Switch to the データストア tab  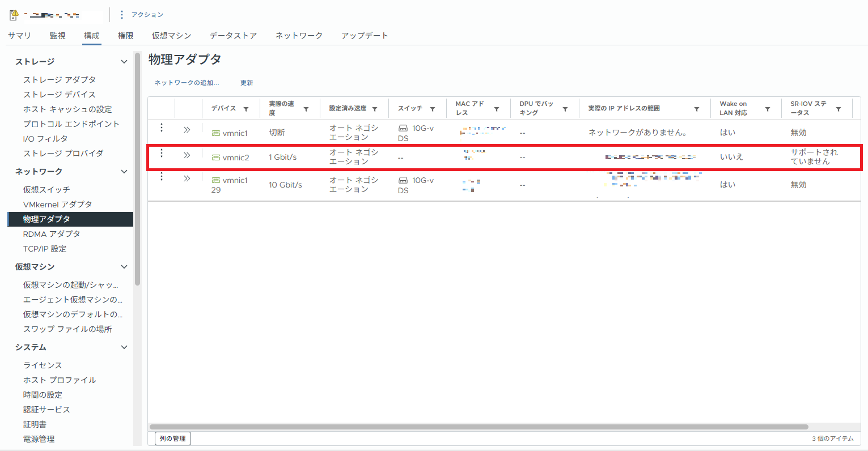click(x=233, y=35)
